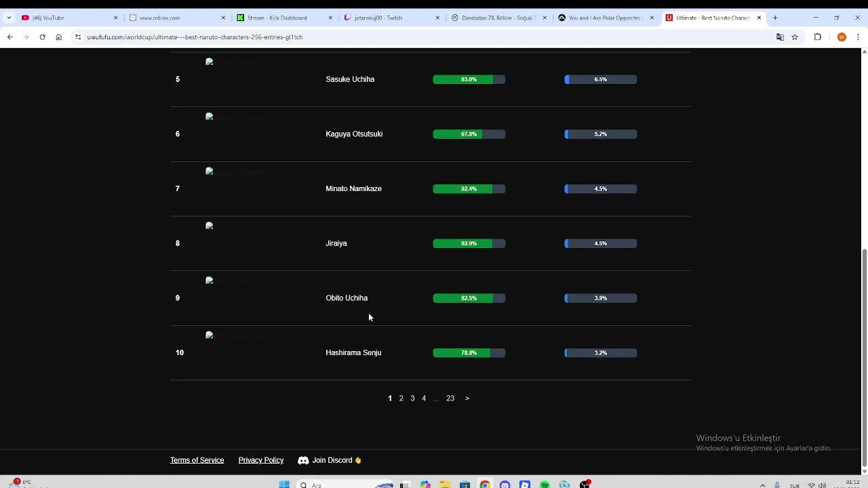Click the Discord logo in the footer

[303, 460]
